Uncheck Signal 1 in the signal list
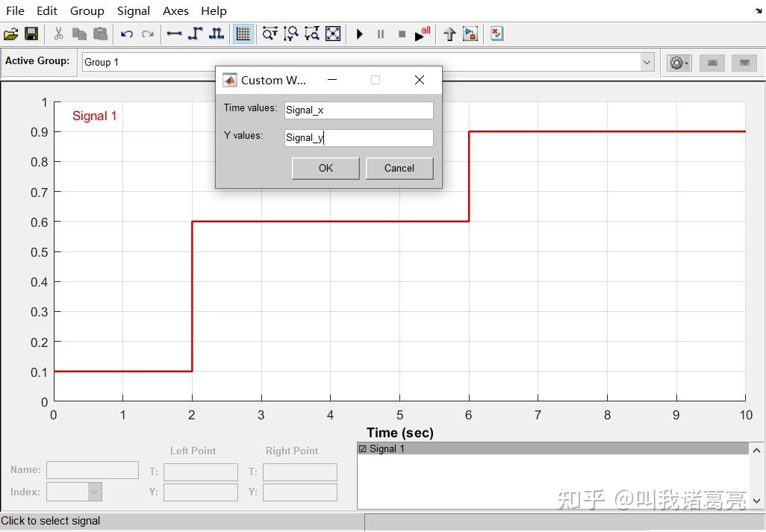Screen dimensions: 766x532 [x=364, y=448]
